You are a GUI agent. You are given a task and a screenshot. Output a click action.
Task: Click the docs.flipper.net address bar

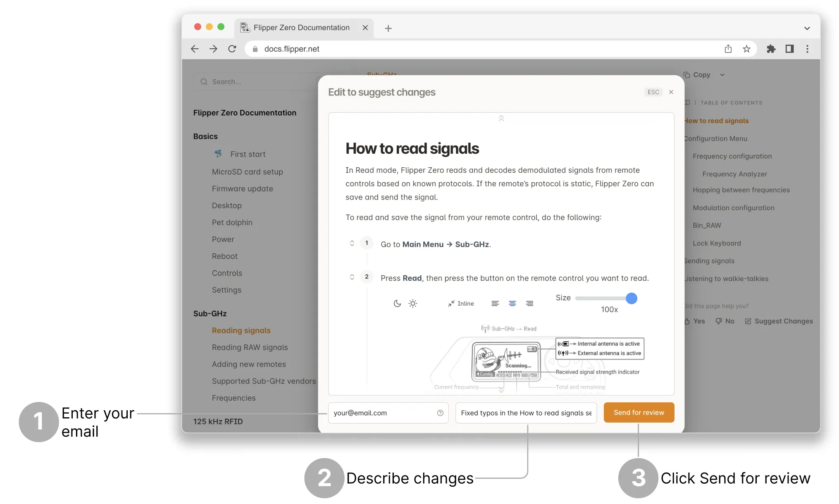tap(501, 49)
